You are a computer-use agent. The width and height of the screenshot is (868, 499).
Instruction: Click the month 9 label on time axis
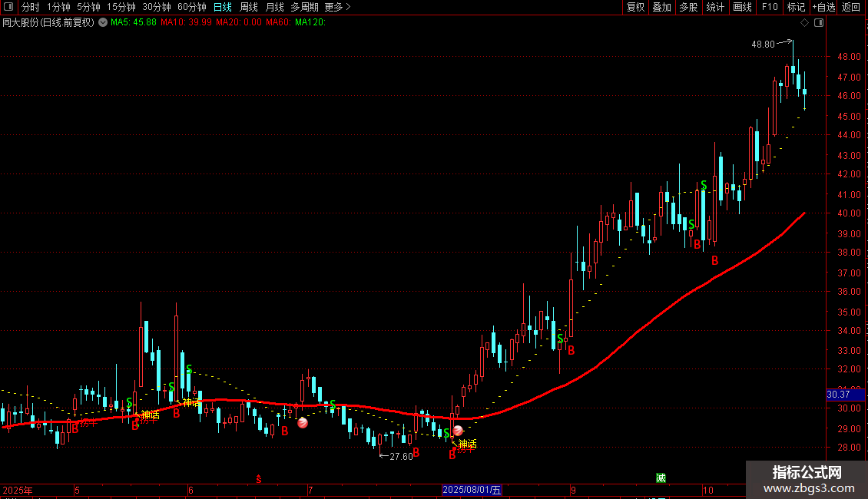pos(574,490)
